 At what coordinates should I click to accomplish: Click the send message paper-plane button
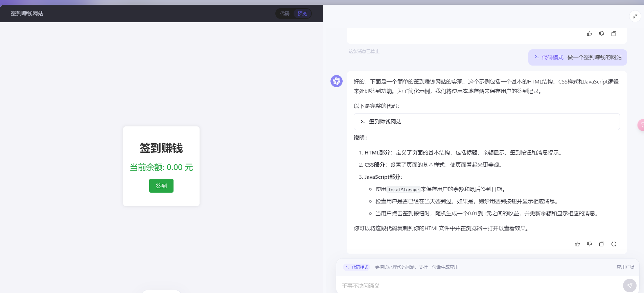tap(630, 286)
